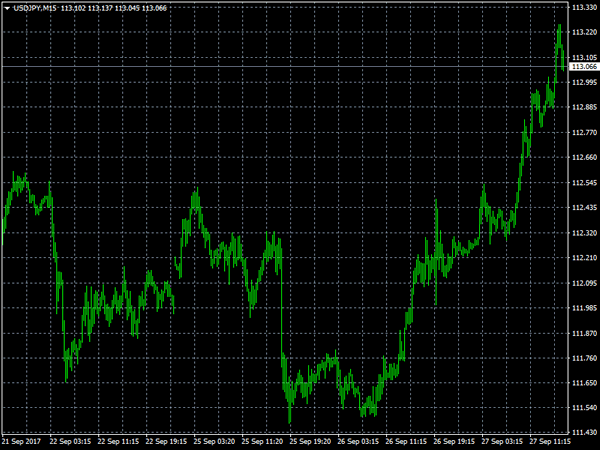Click the 21 Sep 2017 date label
Viewport: 600px width, 450px height.
click(21, 441)
